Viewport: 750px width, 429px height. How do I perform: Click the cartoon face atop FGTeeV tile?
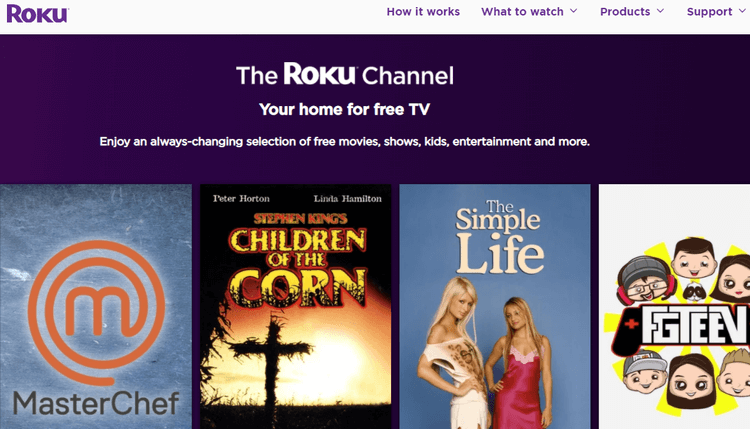[694, 258]
